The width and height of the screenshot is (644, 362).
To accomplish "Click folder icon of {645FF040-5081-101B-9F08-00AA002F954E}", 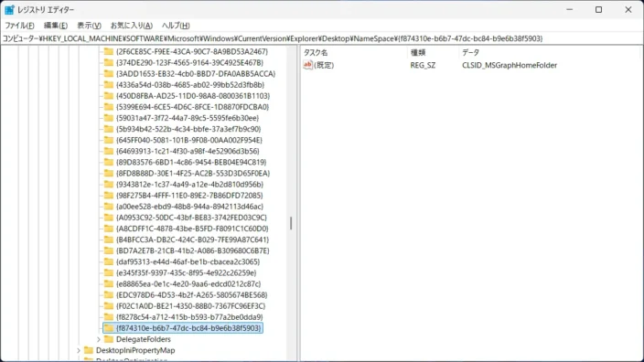I will point(109,140).
